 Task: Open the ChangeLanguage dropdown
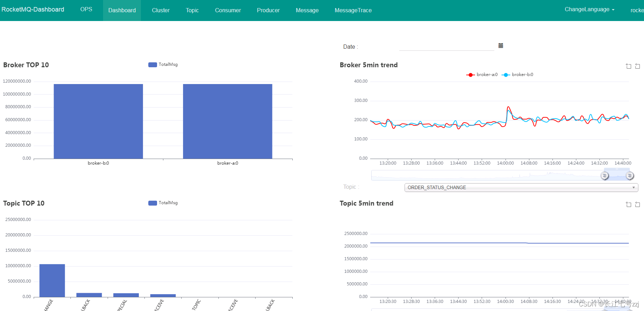[x=589, y=9]
